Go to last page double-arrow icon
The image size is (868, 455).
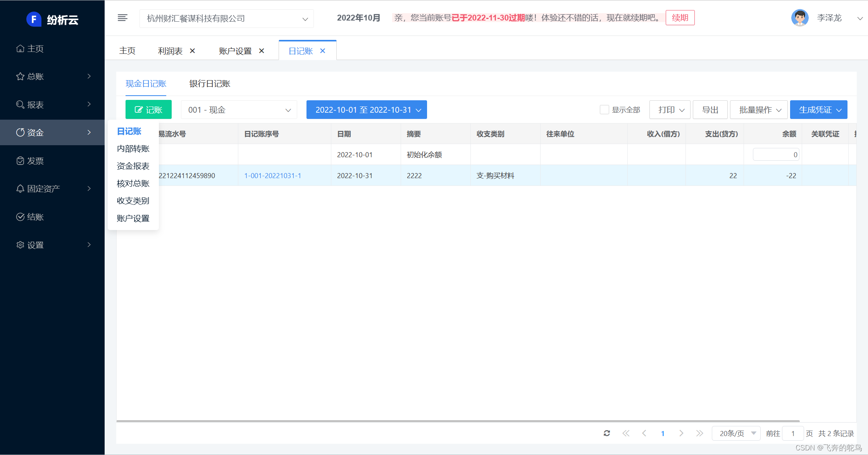click(699, 433)
